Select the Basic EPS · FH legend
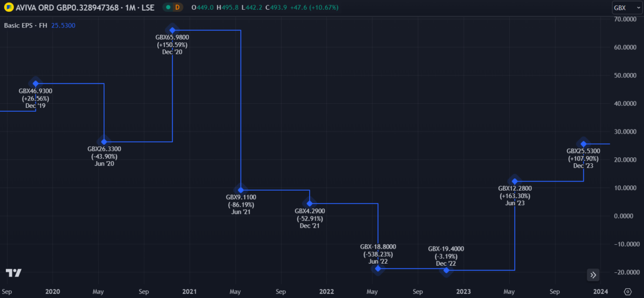 pyautogui.click(x=25, y=25)
